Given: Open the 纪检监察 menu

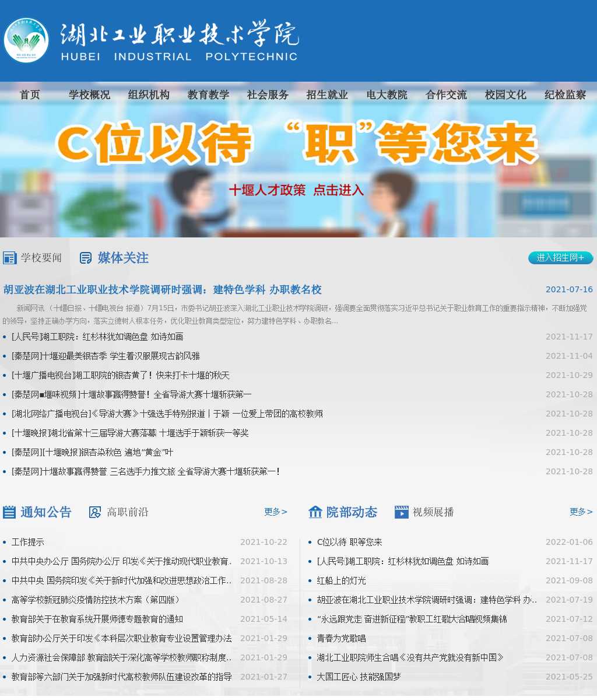Looking at the screenshot, I should coord(565,94).
